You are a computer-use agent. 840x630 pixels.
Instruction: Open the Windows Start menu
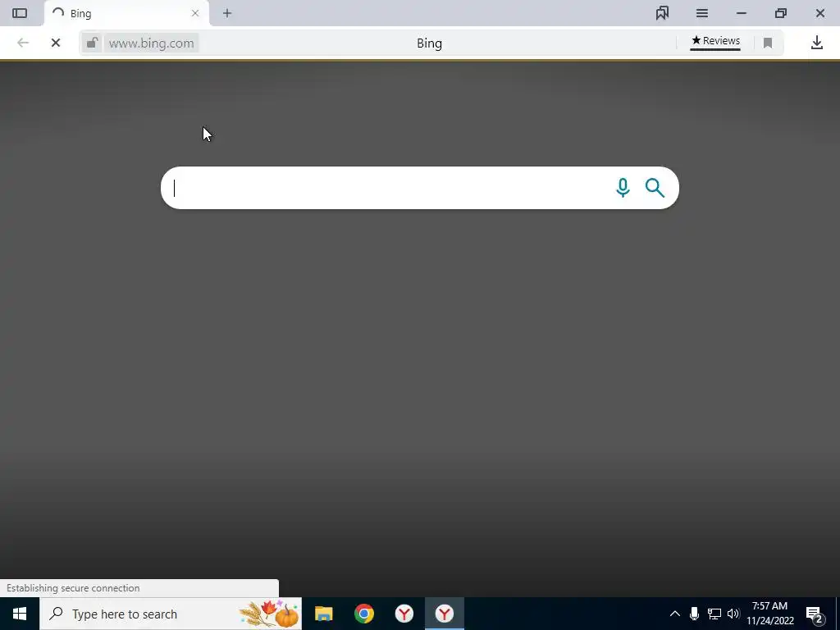point(20,614)
